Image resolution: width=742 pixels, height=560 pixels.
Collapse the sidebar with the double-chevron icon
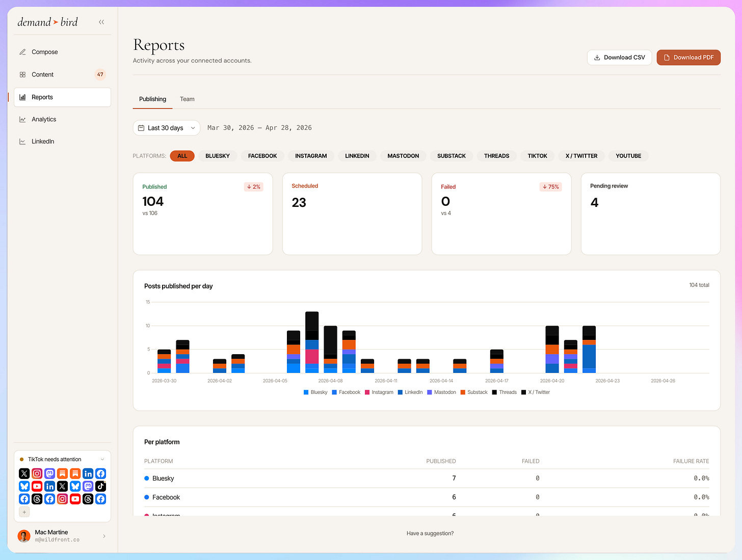(101, 22)
